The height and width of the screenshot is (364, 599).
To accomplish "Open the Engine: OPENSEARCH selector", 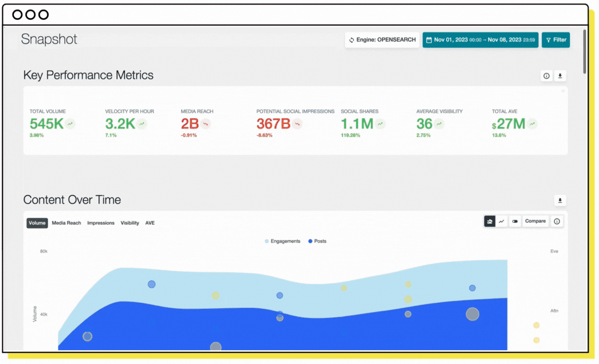I will 382,40.
